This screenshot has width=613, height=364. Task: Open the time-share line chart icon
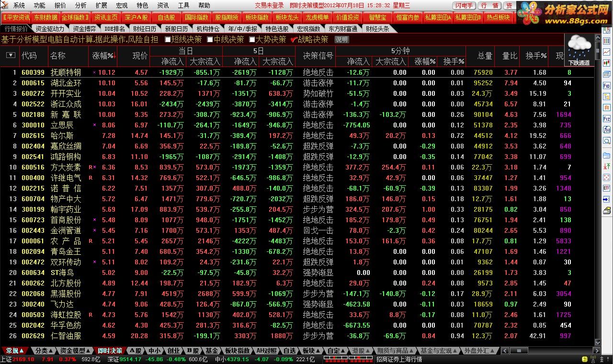[606, 52]
